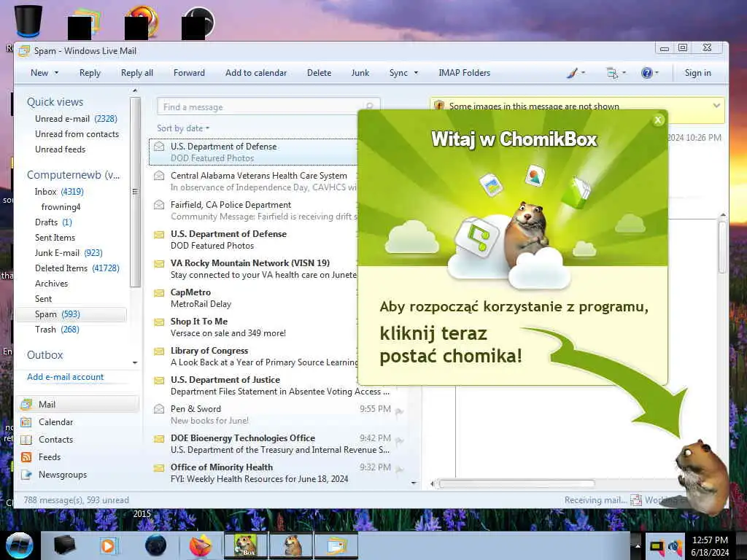Image resolution: width=747 pixels, height=560 pixels.
Task: Click the search magnifier in Find a message
Action: point(370,106)
